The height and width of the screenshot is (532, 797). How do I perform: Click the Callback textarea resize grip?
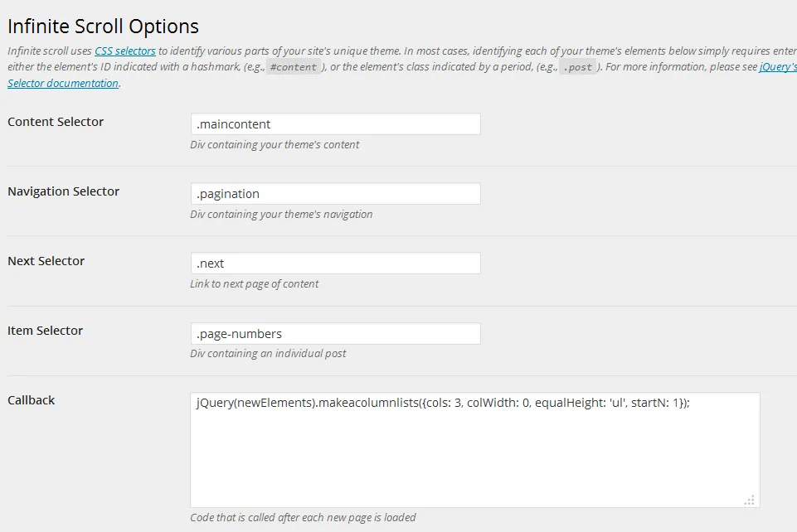[750, 501]
